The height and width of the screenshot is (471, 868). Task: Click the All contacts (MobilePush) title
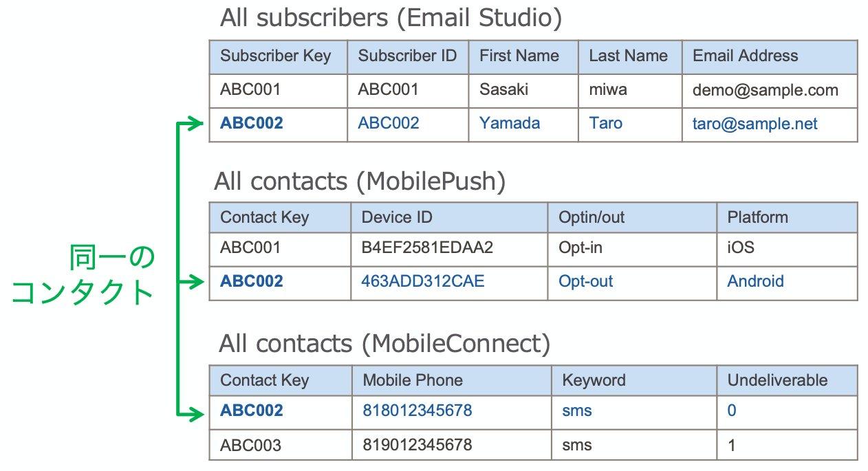[x=360, y=182]
